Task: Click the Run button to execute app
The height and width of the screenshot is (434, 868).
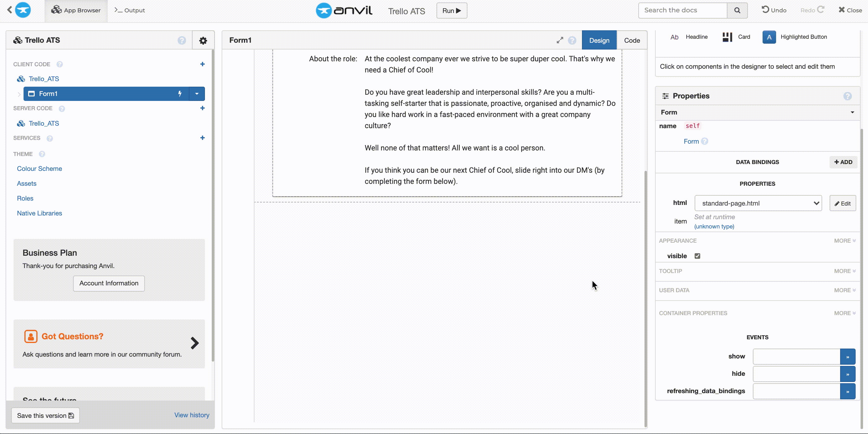Action: 452,10
